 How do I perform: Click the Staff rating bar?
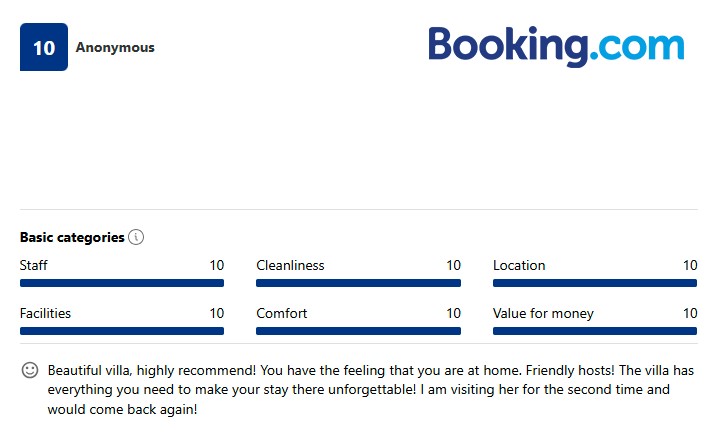pyautogui.click(x=122, y=283)
